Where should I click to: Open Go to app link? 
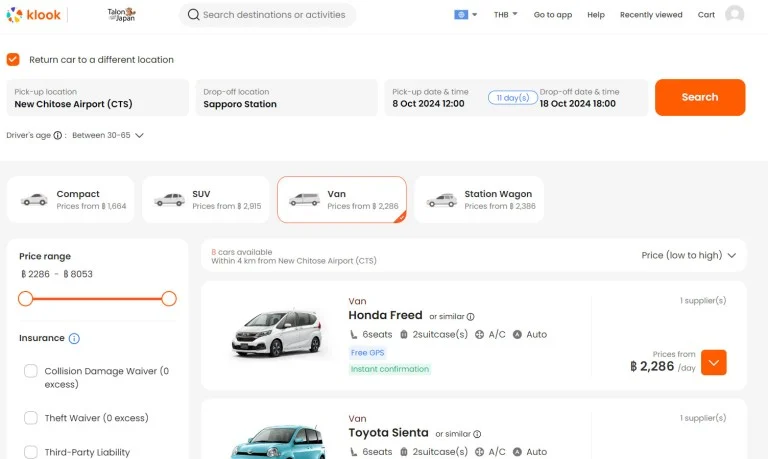click(x=552, y=15)
